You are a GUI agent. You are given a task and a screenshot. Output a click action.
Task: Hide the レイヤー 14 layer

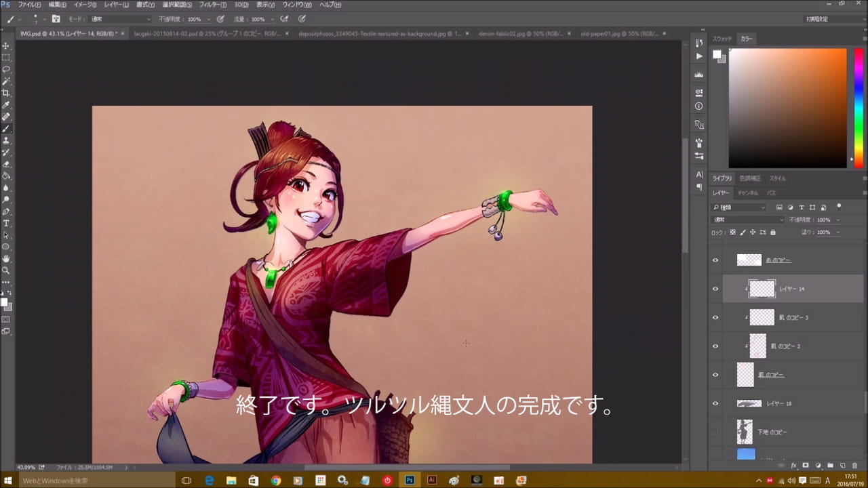(715, 289)
